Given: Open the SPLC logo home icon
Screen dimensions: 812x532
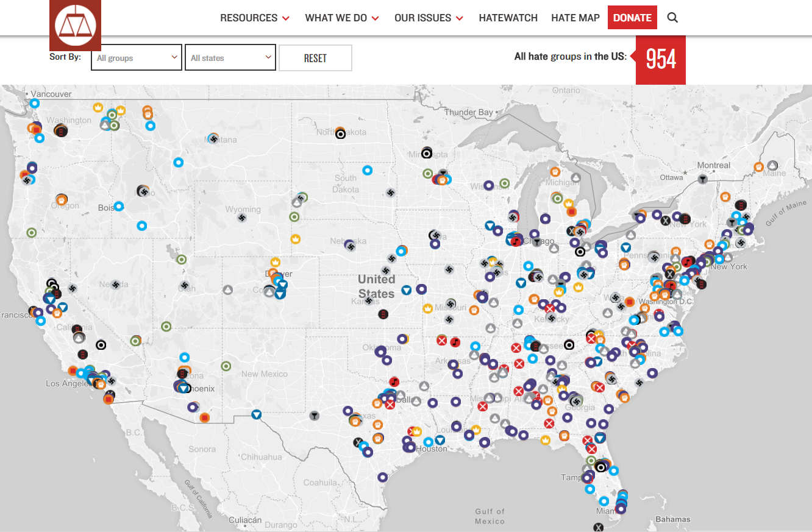Looking at the screenshot, I should coord(74,25).
